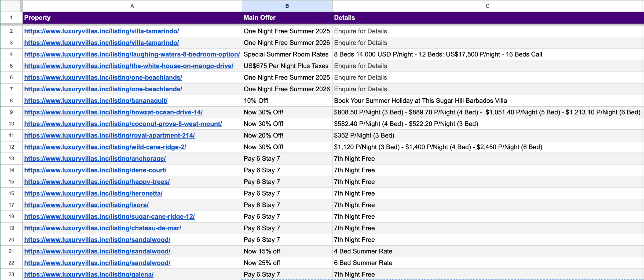
Task: Select row 1 header number
Action: tap(11, 18)
